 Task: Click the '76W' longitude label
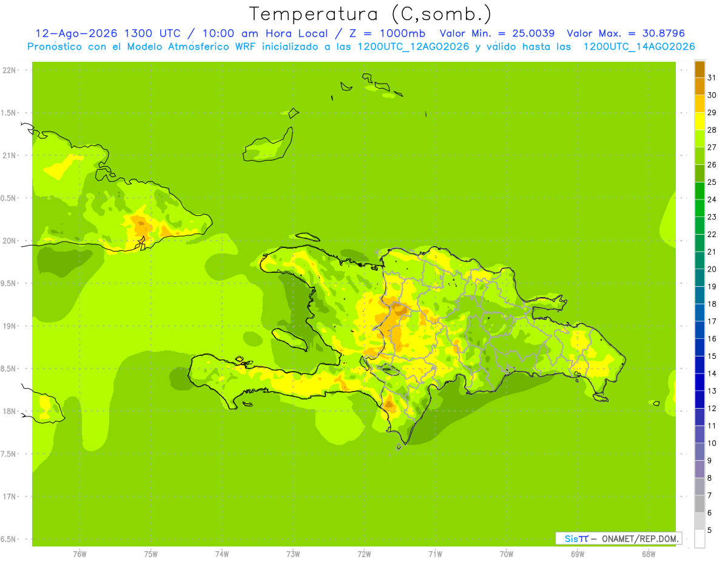pyautogui.click(x=79, y=554)
